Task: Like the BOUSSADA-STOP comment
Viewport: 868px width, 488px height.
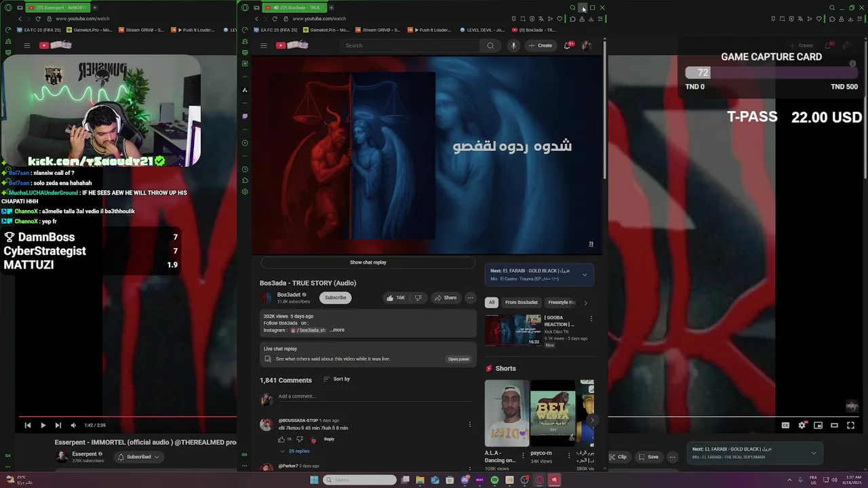Action: pyautogui.click(x=281, y=439)
